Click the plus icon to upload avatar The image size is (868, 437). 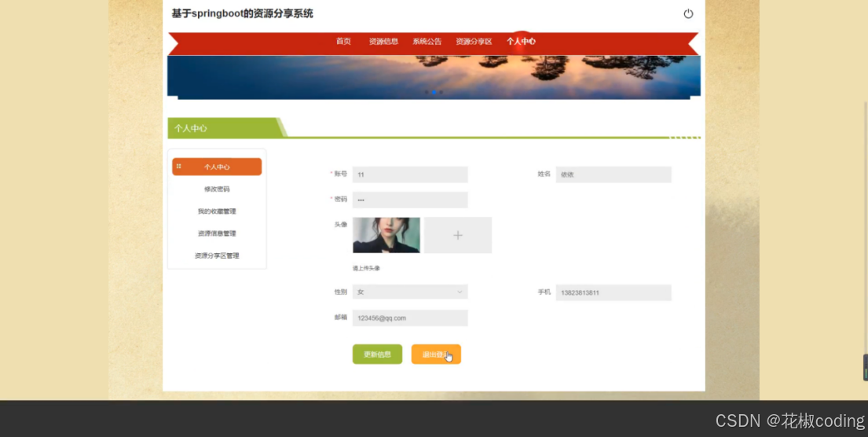pyautogui.click(x=458, y=235)
